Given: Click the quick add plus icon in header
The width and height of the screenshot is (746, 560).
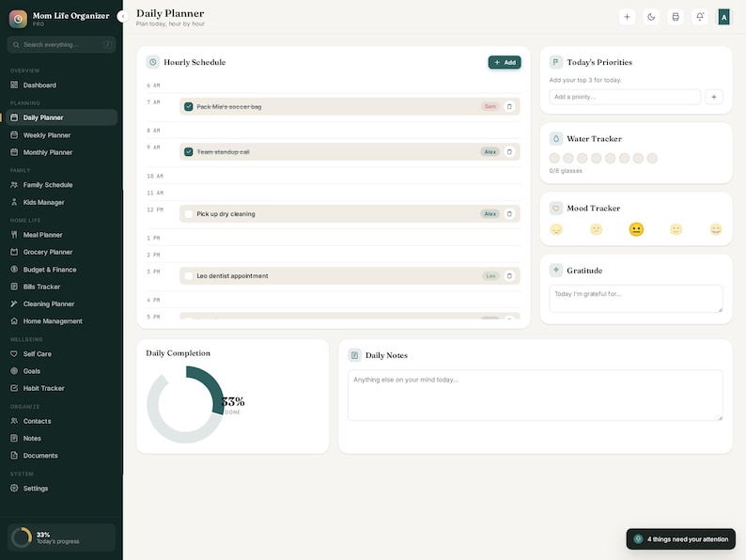Looking at the screenshot, I should pos(627,17).
